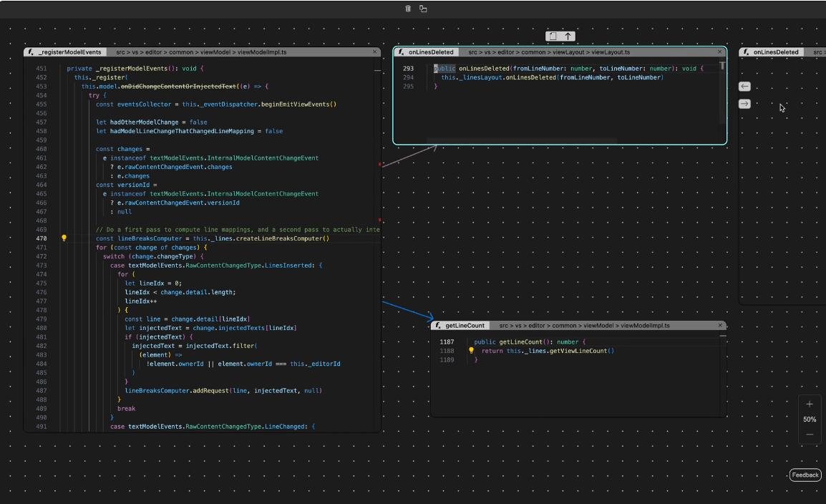Click the editor breadcrumb in the _registerModelEvents card
826x504 pixels.
(154, 52)
